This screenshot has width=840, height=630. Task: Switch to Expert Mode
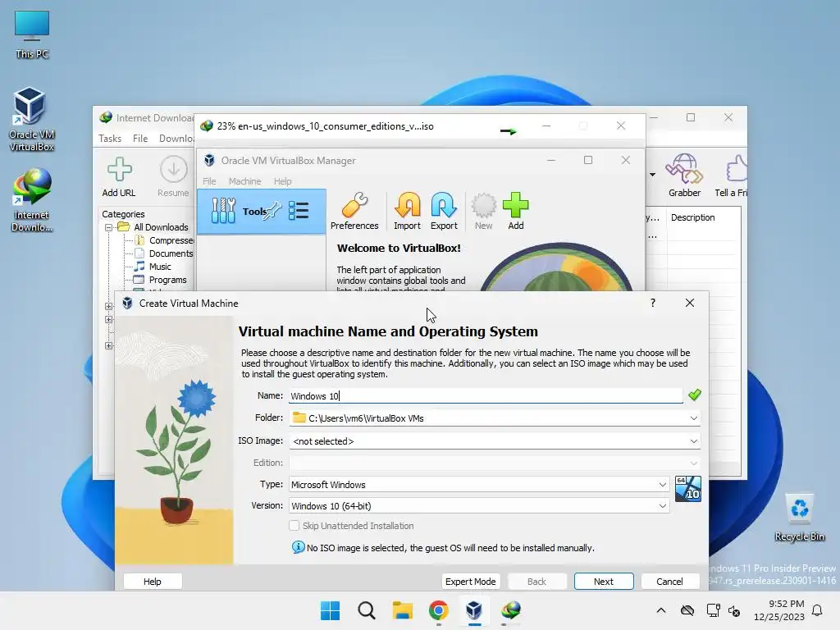click(470, 582)
